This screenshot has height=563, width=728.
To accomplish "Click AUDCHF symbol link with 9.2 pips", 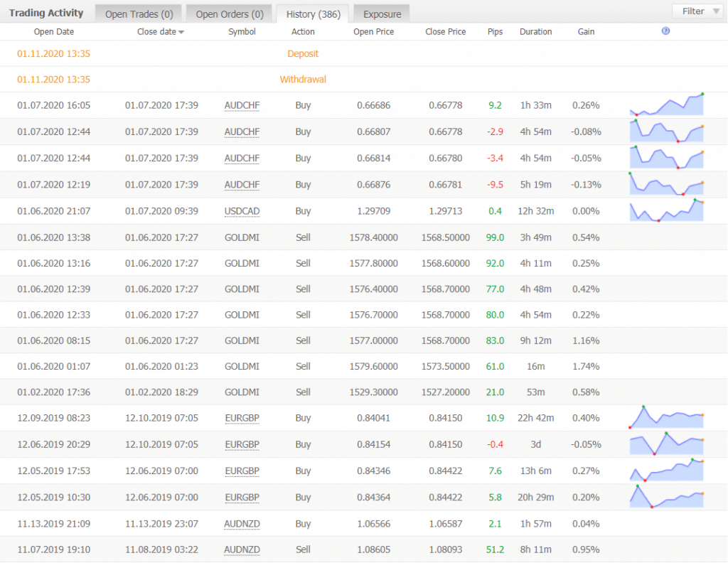I will tap(242, 105).
